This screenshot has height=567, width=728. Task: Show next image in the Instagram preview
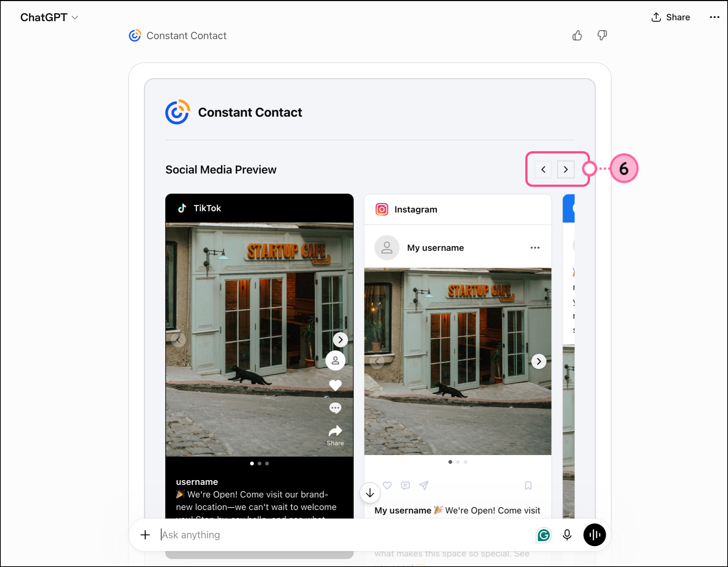point(539,361)
